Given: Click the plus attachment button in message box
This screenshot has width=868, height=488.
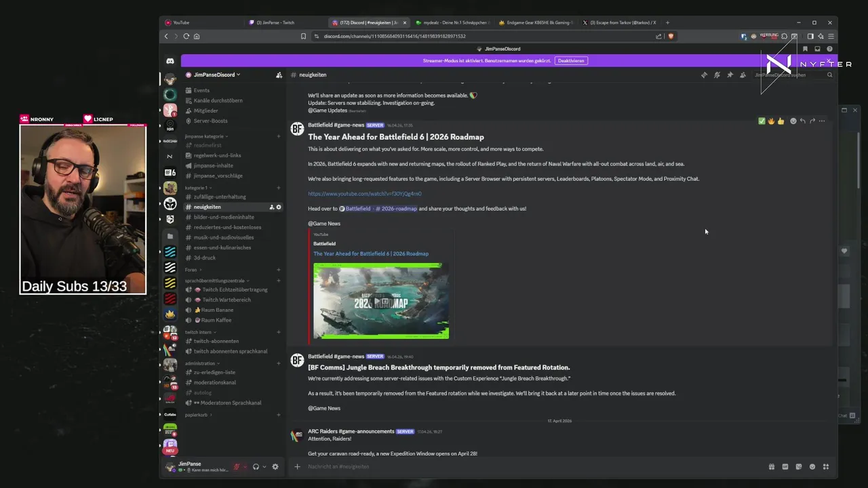Looking at the screenshot, I should coord(297,466).
